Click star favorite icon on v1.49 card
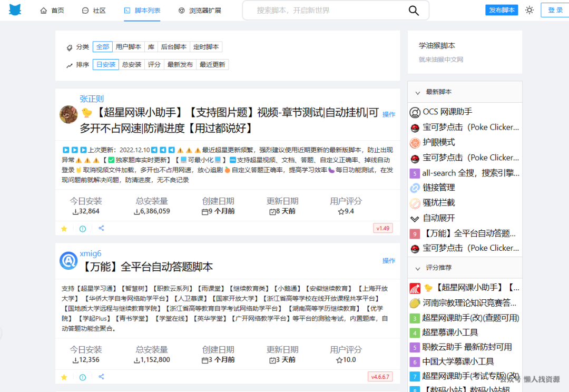Screen dimensions: 569x392 (x=64, y=229)
